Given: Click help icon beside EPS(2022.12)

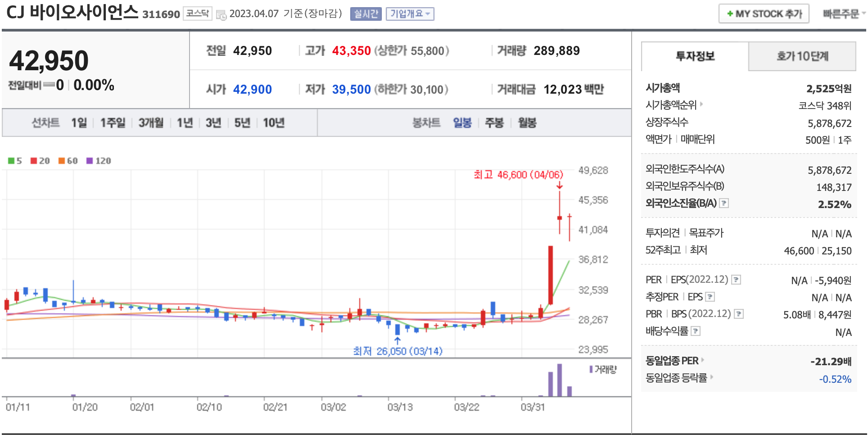Looking at the screenshot, I should click(736, 280).
